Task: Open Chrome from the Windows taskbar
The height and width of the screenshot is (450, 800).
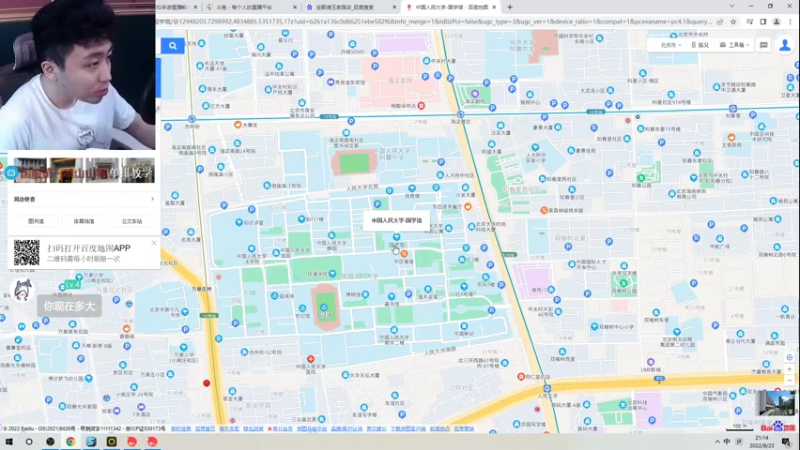Action: pos(70,441)
